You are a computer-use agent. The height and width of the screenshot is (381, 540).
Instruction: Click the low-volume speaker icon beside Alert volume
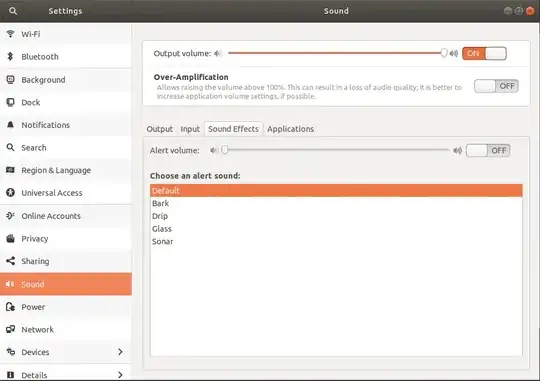coord(214,151)
